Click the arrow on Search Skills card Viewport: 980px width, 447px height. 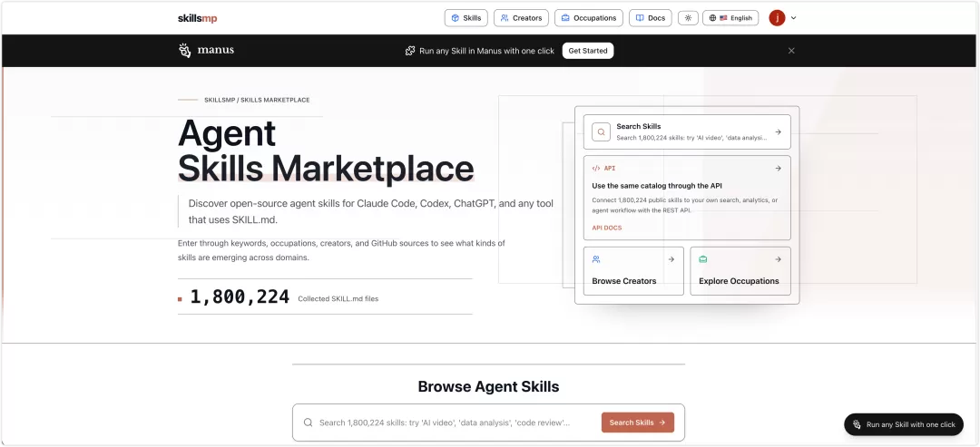(x=779, y=131)
